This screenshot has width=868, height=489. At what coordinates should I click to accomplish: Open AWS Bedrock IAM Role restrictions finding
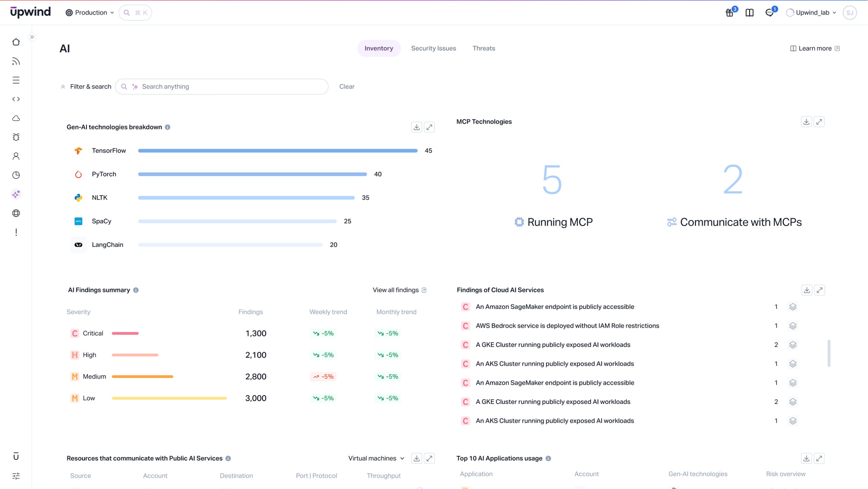[567, 326]
